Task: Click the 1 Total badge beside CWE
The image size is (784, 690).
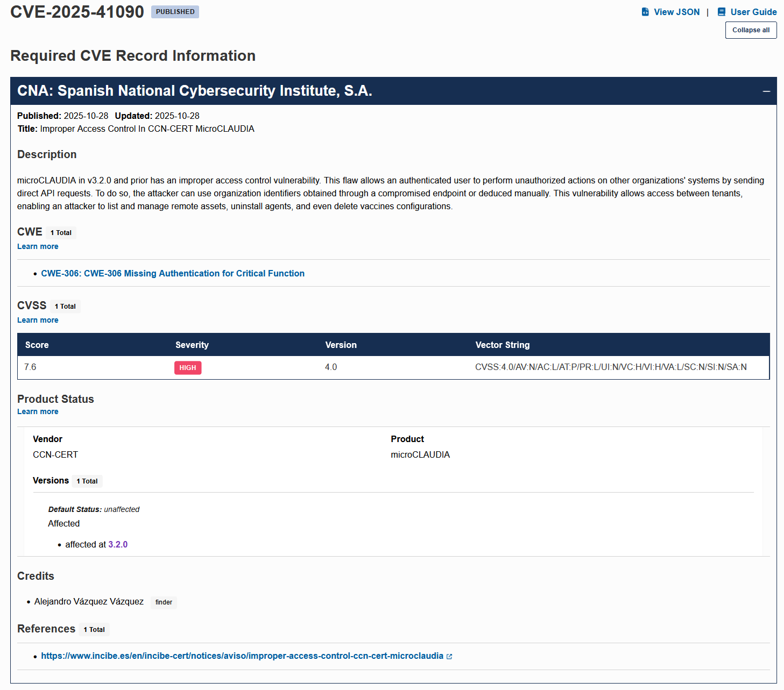Action: pyautogui.click(x=61, y=233)
